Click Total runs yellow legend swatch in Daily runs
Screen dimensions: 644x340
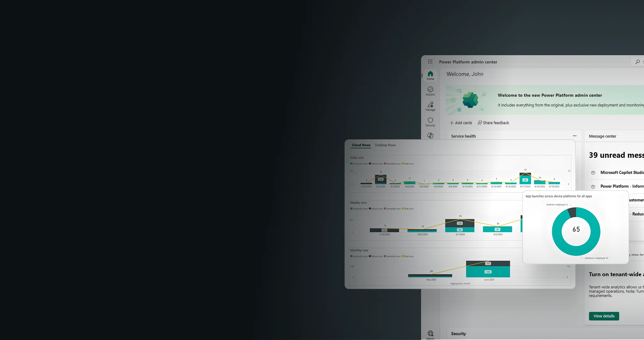coord(402,164)
